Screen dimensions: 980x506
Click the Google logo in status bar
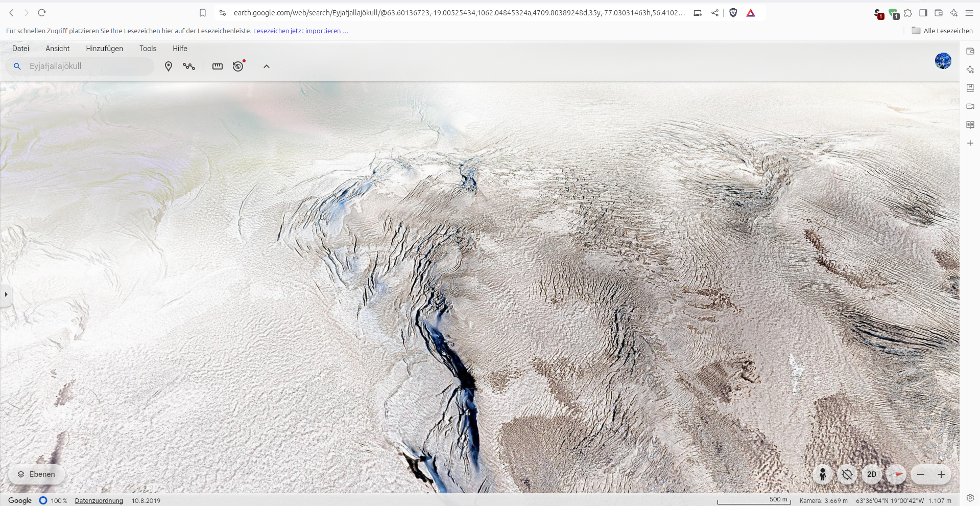[x=20, y=500]
